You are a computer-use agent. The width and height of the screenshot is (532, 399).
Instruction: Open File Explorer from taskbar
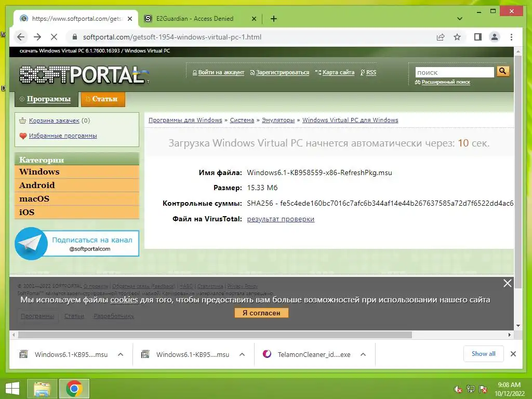pos(42,389)
